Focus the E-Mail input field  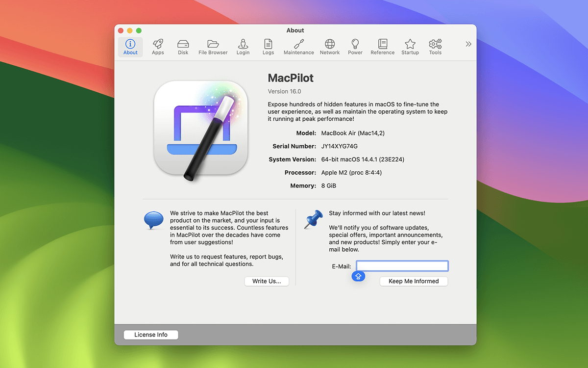[402, 266]
